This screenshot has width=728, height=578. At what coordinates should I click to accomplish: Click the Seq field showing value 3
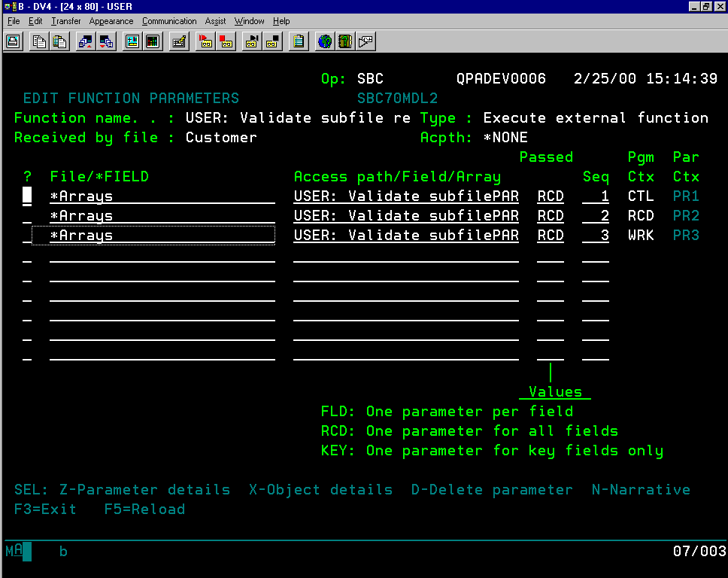pos(599,235)
